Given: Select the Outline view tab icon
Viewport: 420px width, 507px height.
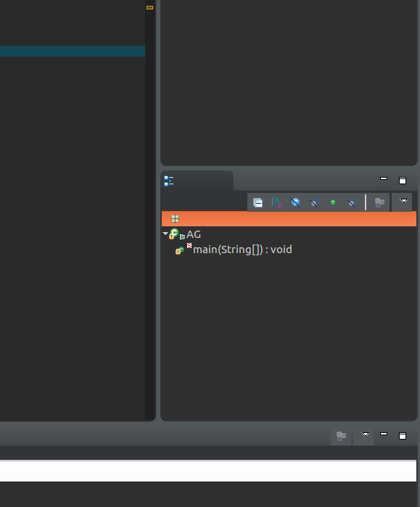Looking at the screenshot, I should click(169, 181).
